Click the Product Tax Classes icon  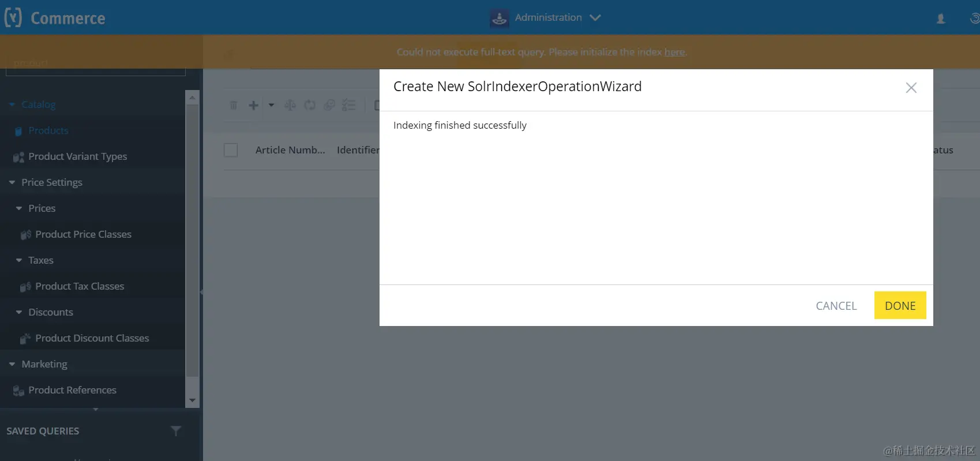tap(25, 287)
